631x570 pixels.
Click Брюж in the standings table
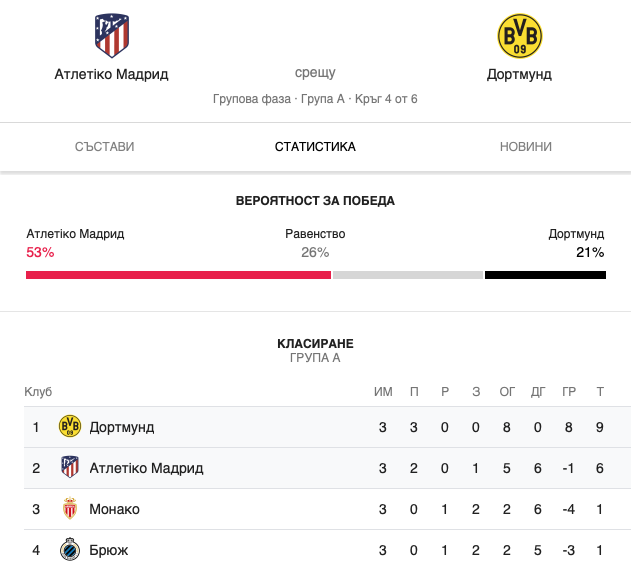[109, 550]
